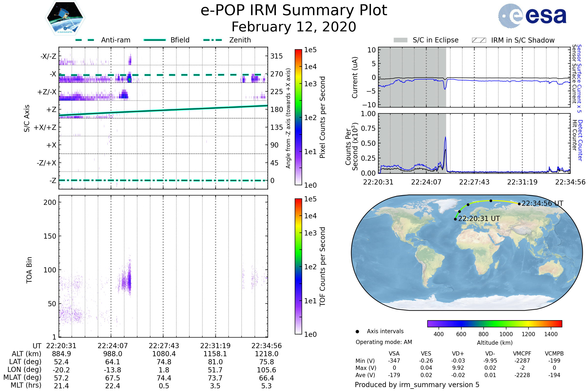Click the Pixel Counts per Second colorbar
The height and width of the screenshot is (392, 588).
point(298,117)
